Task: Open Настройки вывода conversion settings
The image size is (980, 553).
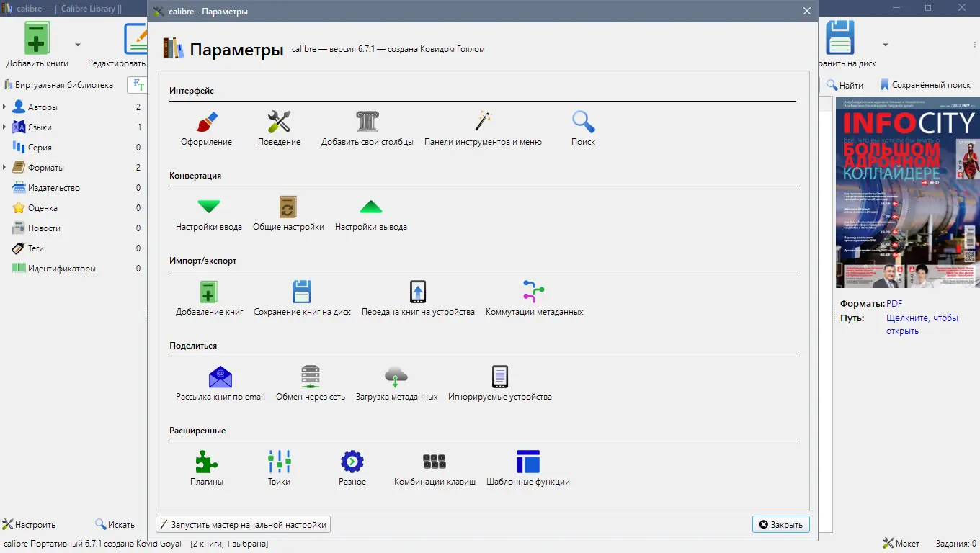Action: [x=371, y=213]
